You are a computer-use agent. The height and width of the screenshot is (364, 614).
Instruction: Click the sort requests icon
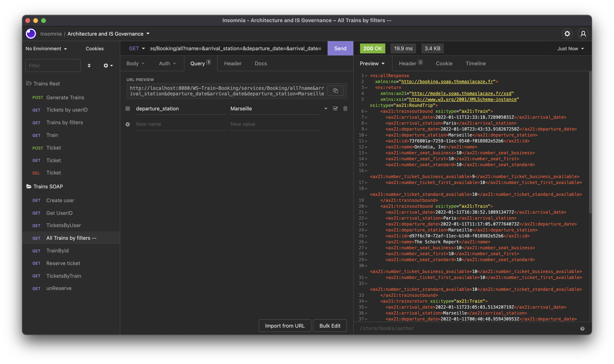coord(89,65)
